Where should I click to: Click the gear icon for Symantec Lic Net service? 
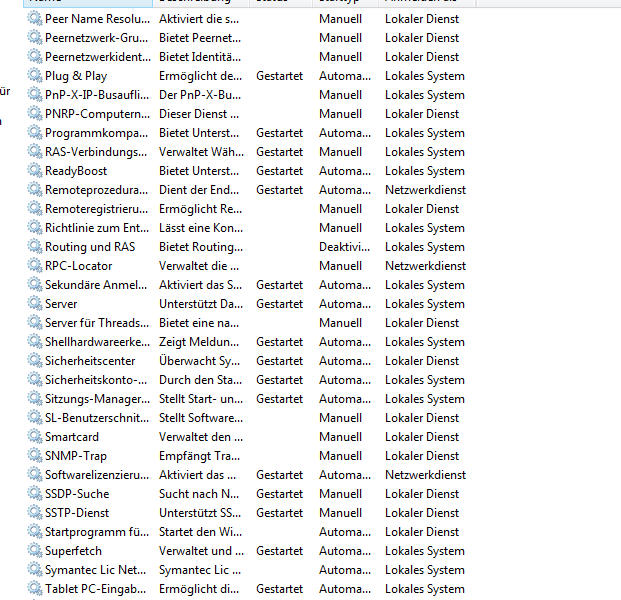point(35,570)
